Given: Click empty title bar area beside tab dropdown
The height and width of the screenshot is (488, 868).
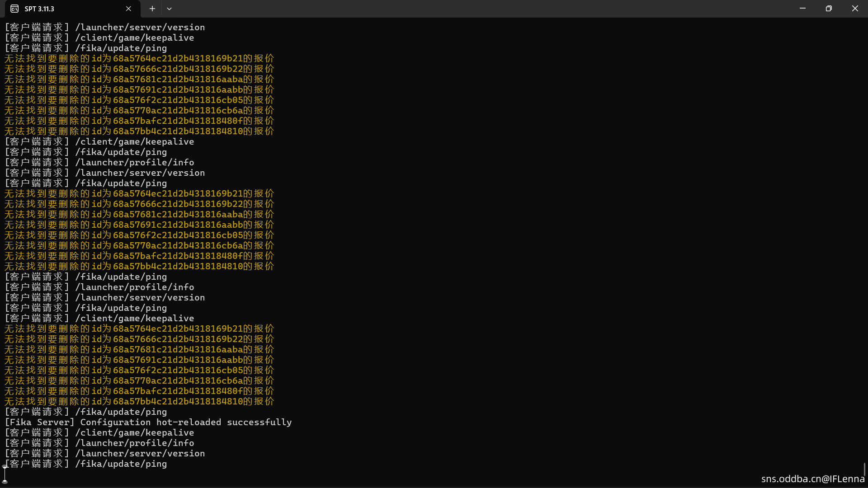Looking at the screenshot, I should click(x=452, y=9).
